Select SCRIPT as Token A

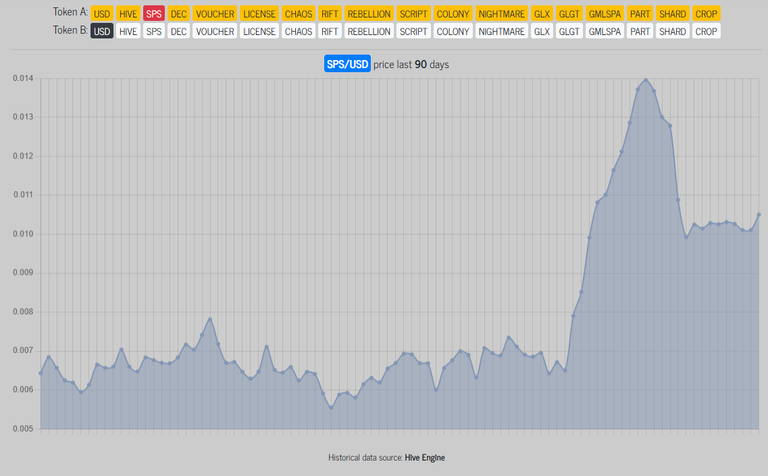(413, 14)
